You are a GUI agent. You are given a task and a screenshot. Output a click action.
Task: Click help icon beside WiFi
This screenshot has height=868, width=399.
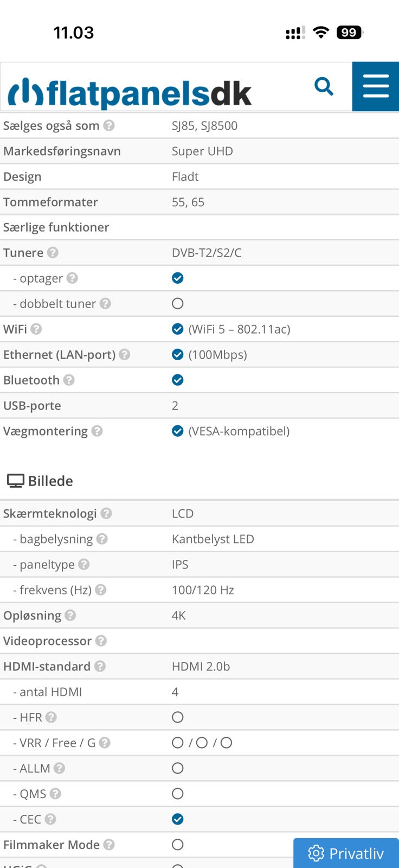[x=36, y=329]
